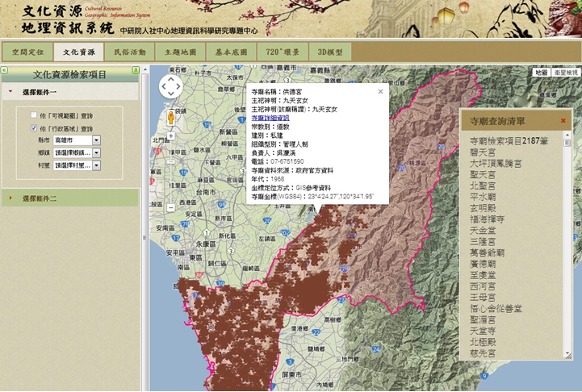Open the 縣市 dropdown showing 高雄市

point(96,140)
